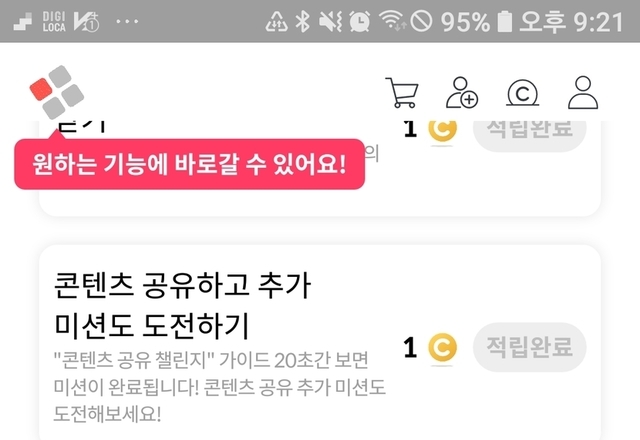Viewport: 640px width, 440px height.
Task: Tap the add-friend invite icon
Action: [x=462, y=93]
